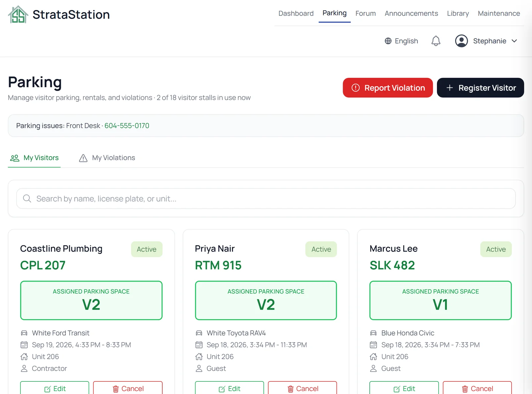Click the warning triangle icon on My Violations
This screenshot has height=394, width=532.
[x=83, y=158]
